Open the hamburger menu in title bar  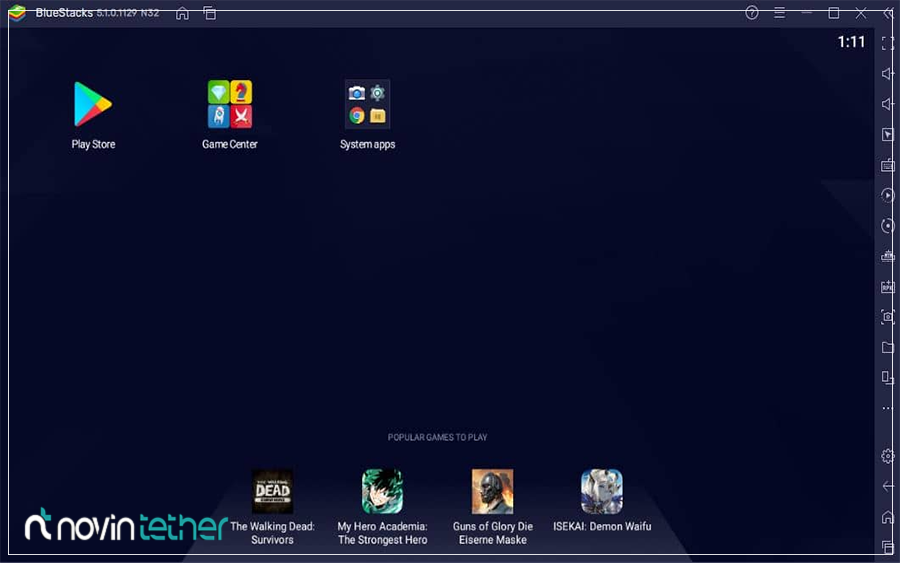click(x=779, y=13)
